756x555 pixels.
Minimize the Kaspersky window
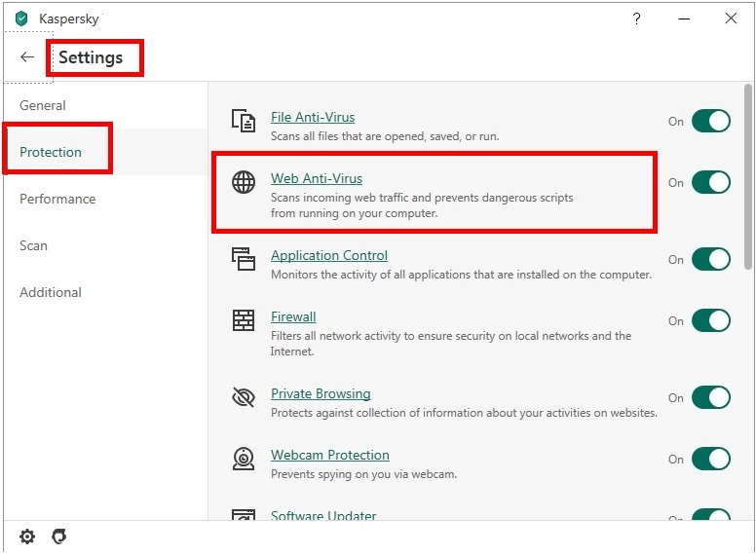click(684, 18)
